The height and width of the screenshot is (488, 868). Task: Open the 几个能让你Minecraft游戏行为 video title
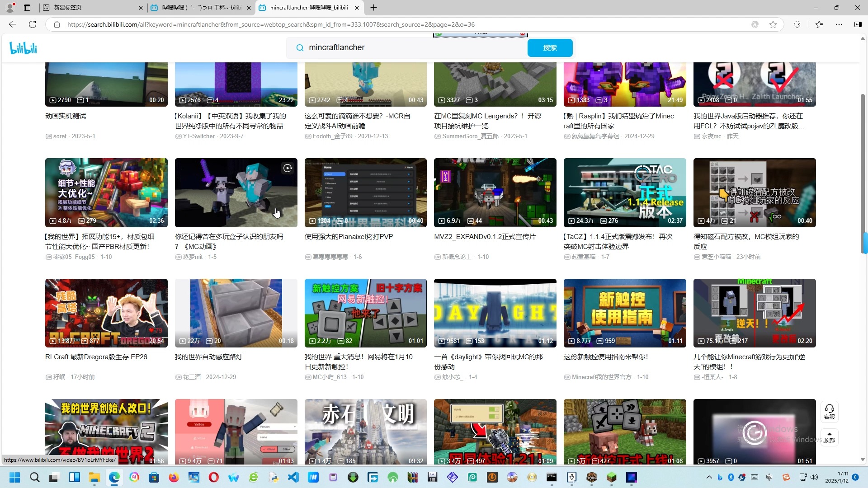point(749,361)
